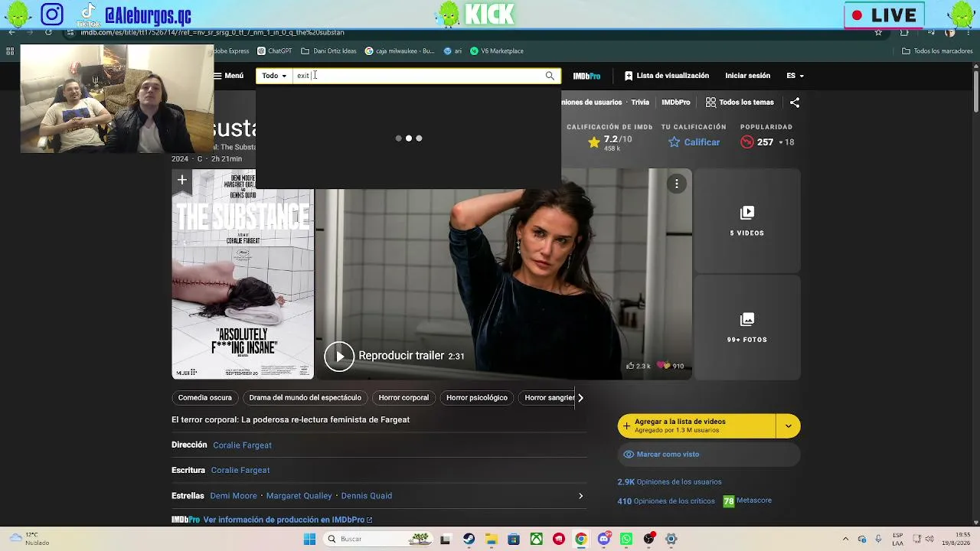Open the three-dot menu on the trailer
Screen dimensions: 980x551
click(x=677, y=184)
